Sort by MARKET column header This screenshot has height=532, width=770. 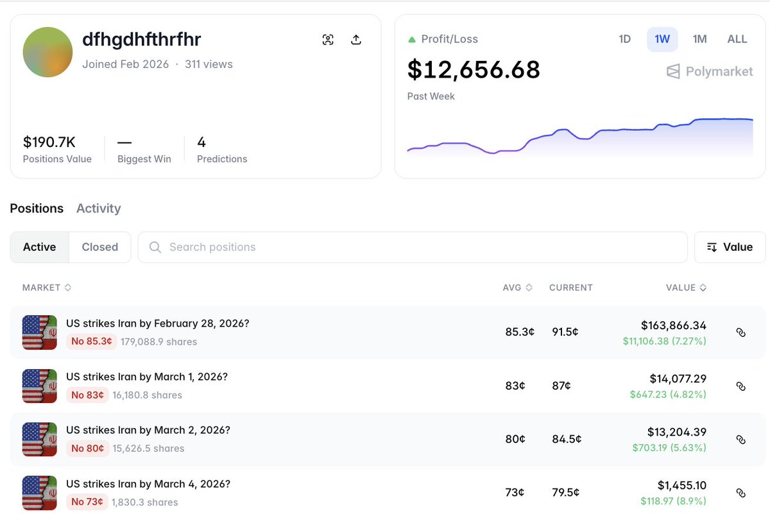(47, 287)
